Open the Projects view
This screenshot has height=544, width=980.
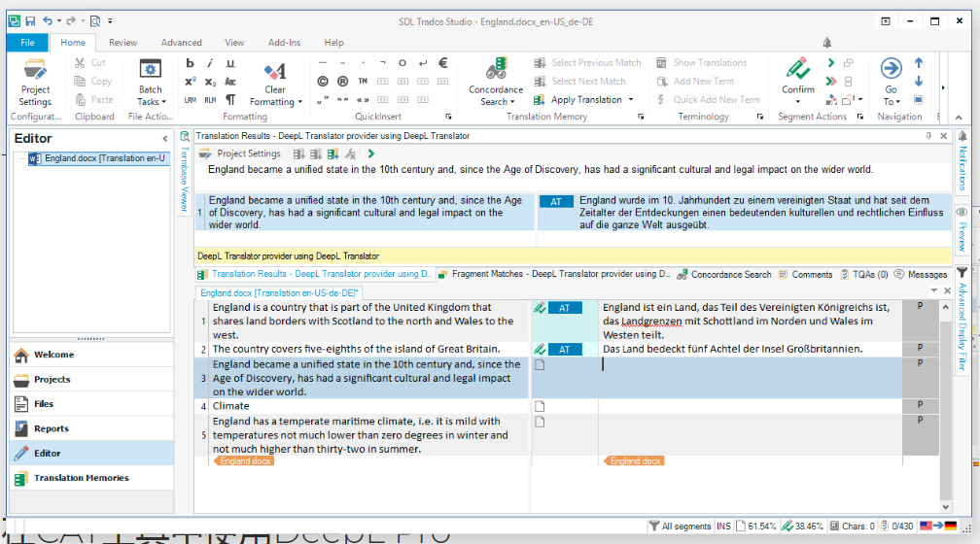pos(91,379)
